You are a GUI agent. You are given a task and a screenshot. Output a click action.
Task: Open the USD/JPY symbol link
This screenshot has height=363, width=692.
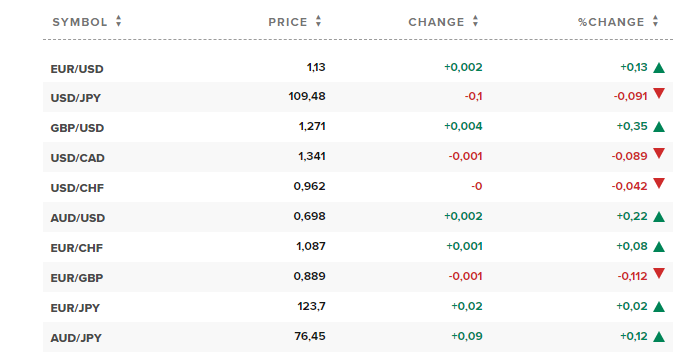click(x=75, y=98)
